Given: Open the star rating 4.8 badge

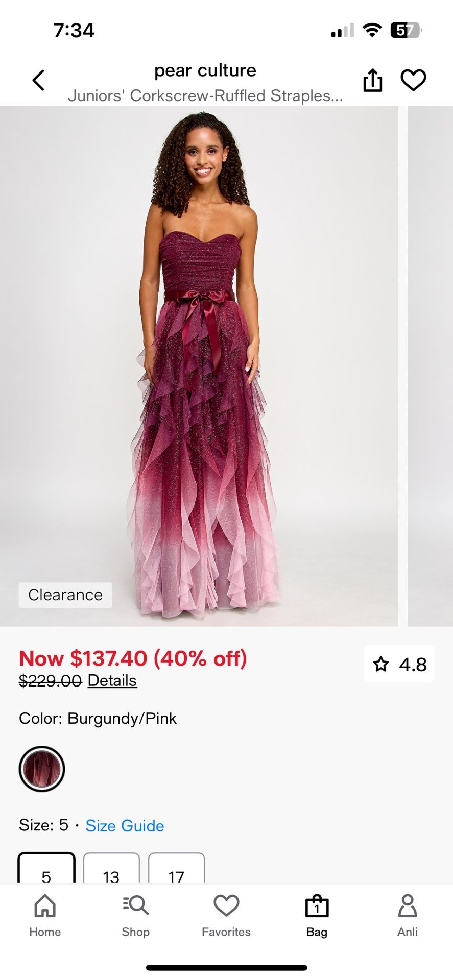Looking at the screenshot, I should pyautogui.click(x=399, y=664).
